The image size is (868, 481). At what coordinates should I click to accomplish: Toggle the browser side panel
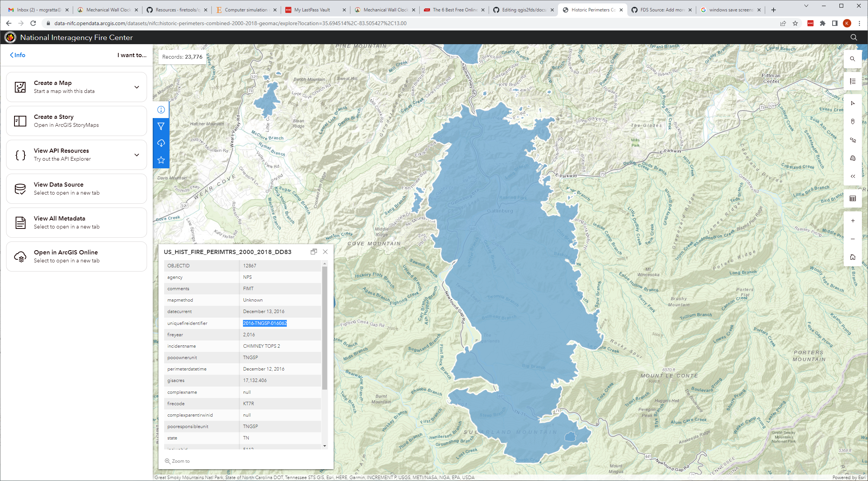(834, 23)
